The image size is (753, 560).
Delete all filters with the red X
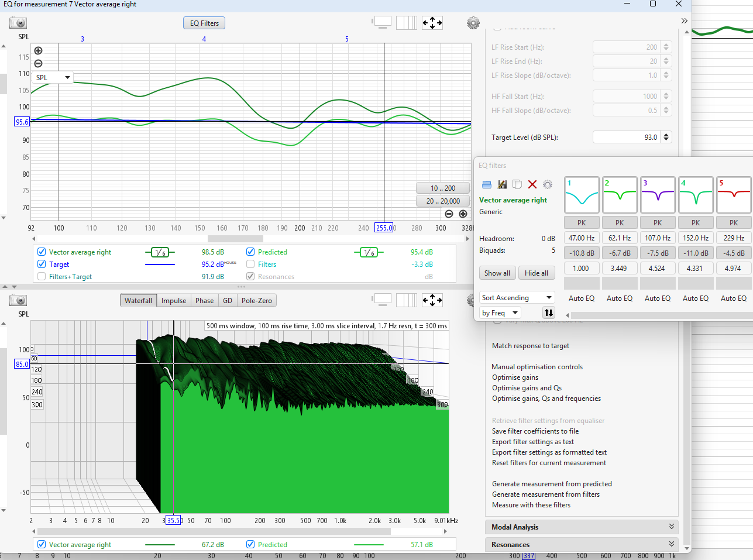pos(532,184)
